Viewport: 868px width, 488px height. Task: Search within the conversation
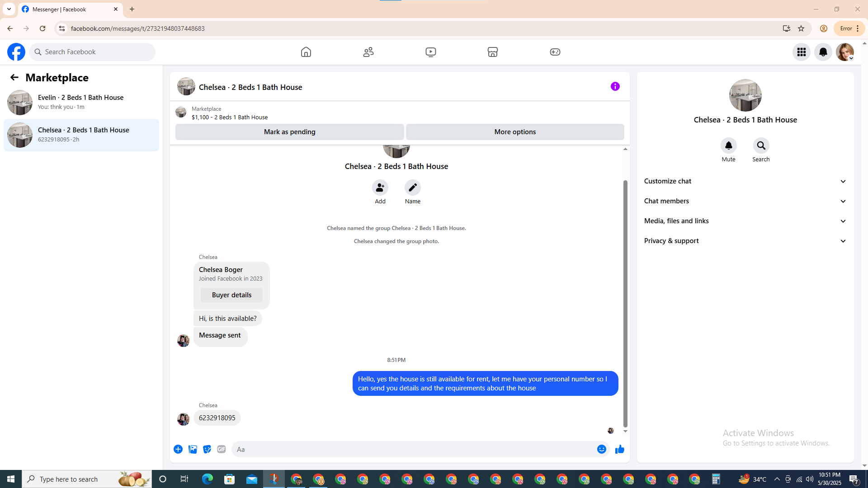(x=761, y=145)
